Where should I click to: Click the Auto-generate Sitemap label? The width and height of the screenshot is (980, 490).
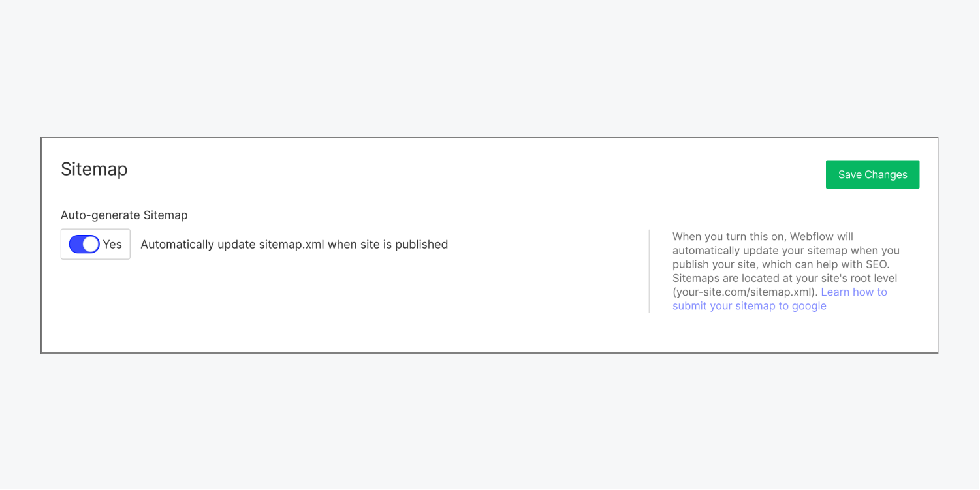click(124, 215)
